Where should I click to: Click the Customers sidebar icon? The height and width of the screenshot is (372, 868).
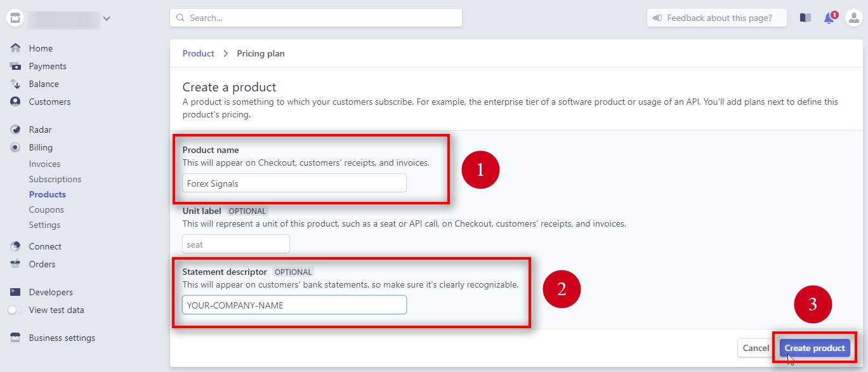[x=15, y=102]
